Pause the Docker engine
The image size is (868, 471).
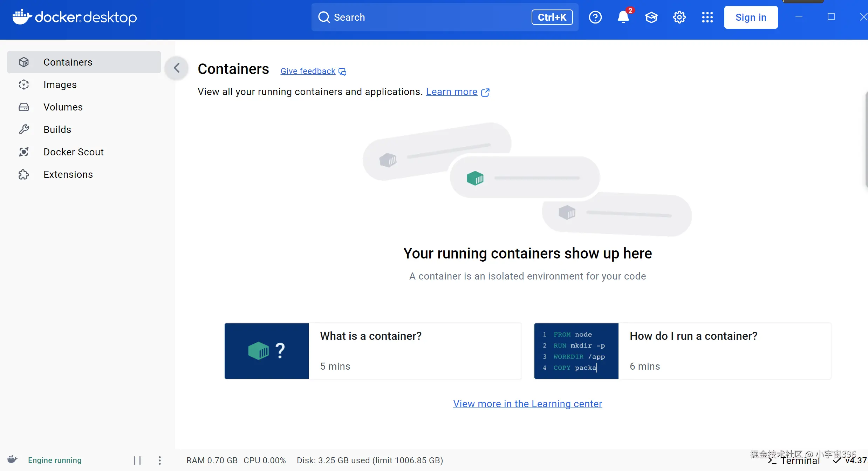pyautogui.click(x=137, y=460)
